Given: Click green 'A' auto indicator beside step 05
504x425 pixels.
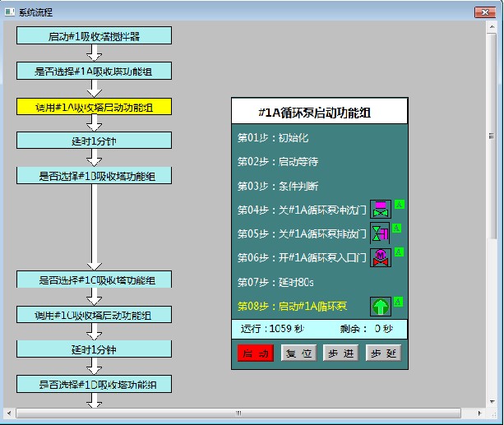Looking at the screenshot, I should coord(398,229).
